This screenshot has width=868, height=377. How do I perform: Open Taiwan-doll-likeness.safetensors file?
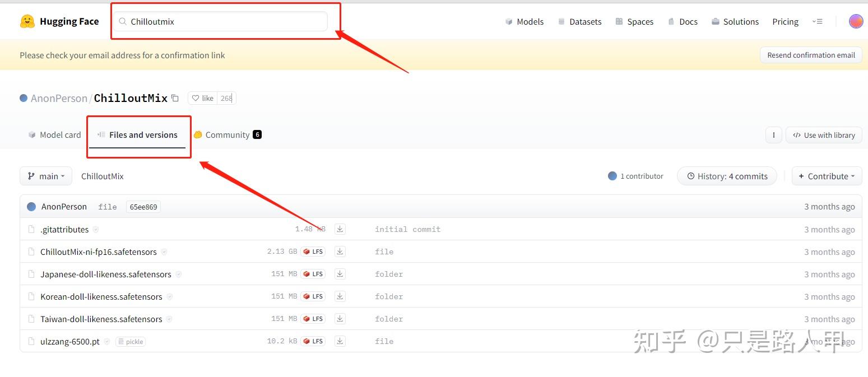tap(101, 319)
